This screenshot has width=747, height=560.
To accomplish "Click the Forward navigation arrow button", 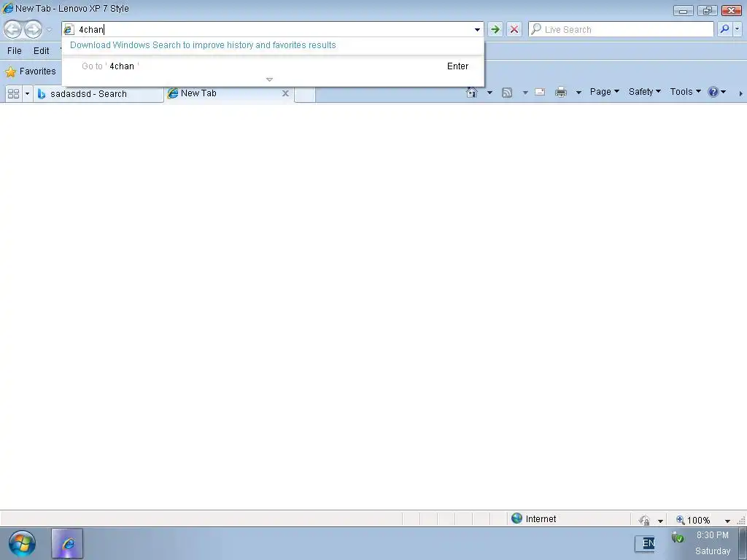I will pyautogui.click(x=33, y=29).
